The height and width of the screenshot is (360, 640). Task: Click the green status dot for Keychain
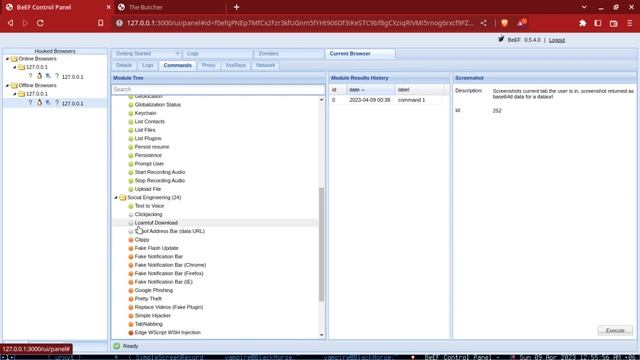click(131, 113)
